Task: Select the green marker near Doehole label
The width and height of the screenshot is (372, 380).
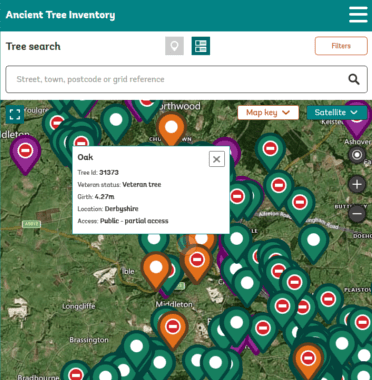Action: (x=313, y=242)
